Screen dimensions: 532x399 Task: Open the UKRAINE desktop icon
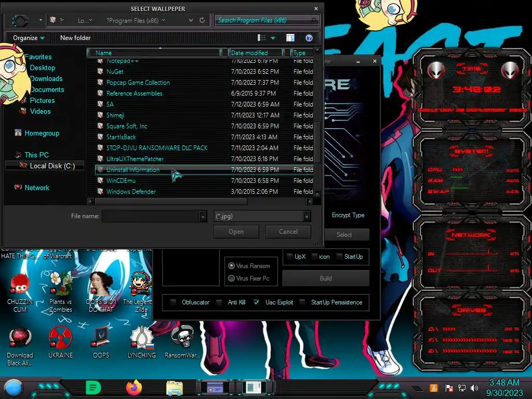pyautogui.click(x=60, y=343)
